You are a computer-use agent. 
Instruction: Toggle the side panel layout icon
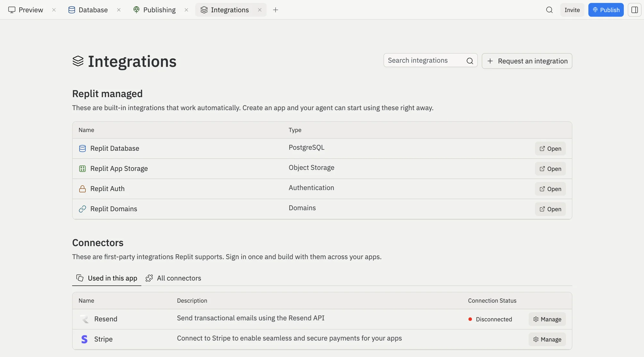tap(635, 10)
